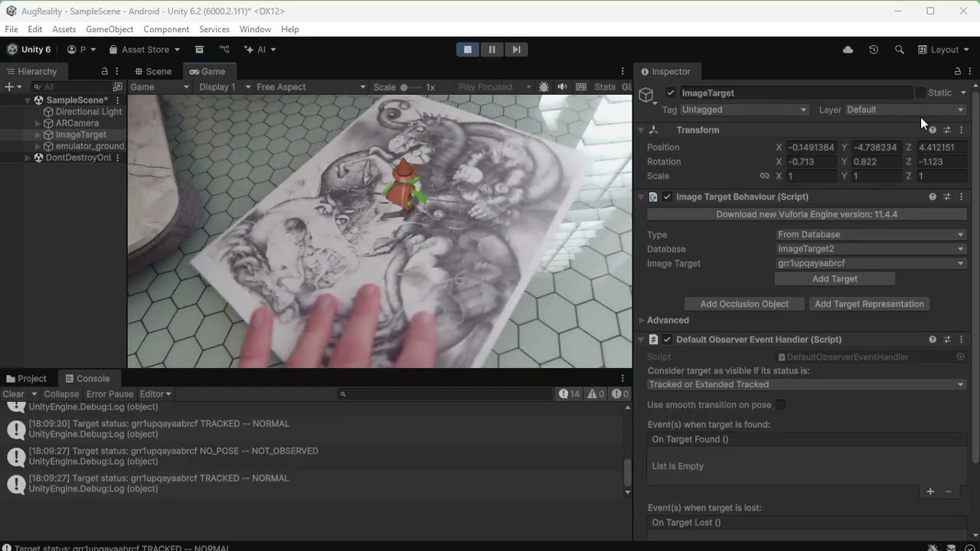Expand the DontDestroyOnLoad scene node
Image resolution: width=980 pixels, height=551 pixels.
(x=28, y=158)
